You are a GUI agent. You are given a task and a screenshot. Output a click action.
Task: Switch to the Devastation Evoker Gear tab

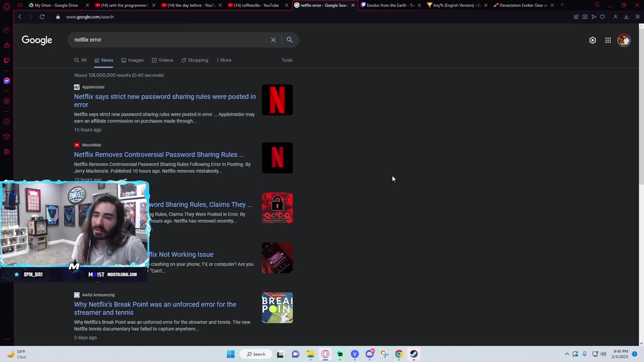click(522, 5)
